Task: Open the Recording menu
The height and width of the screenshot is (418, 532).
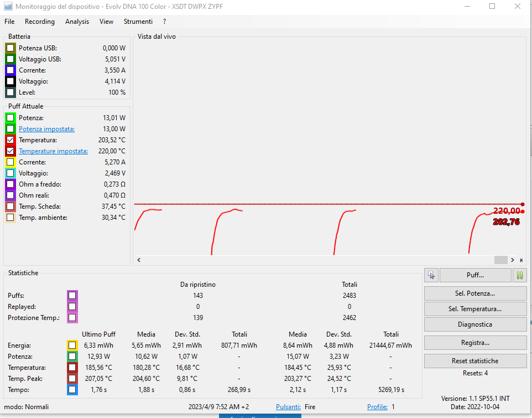Action: (40, 22)
